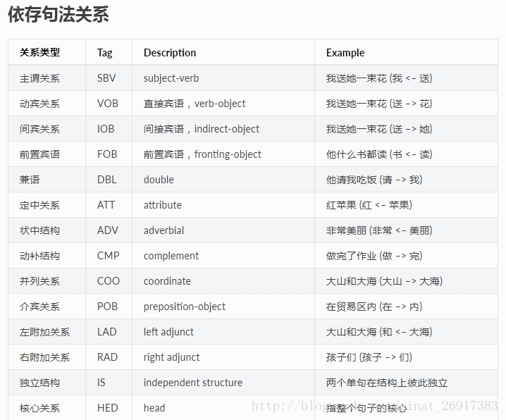Click the description right adjunct
The width and height of the screenshot is (506, 420).
click(172, 357)
